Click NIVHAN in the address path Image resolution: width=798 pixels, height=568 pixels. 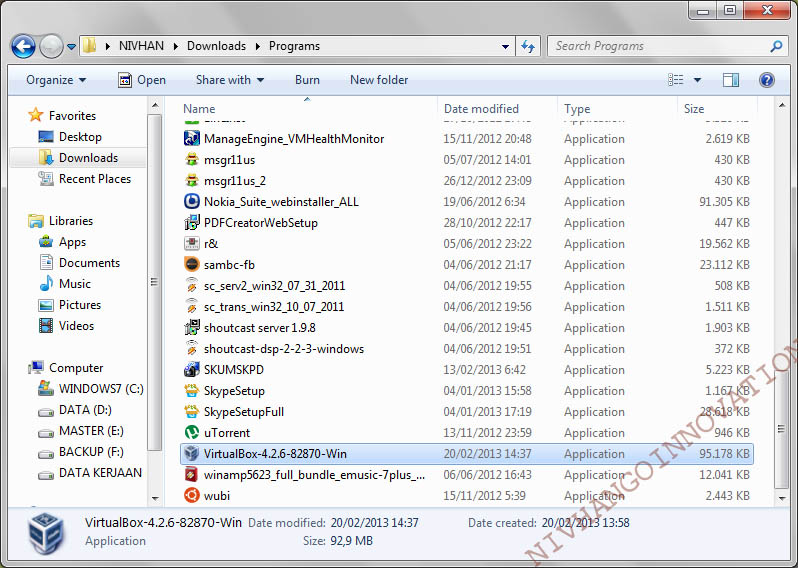coord(141,46)
